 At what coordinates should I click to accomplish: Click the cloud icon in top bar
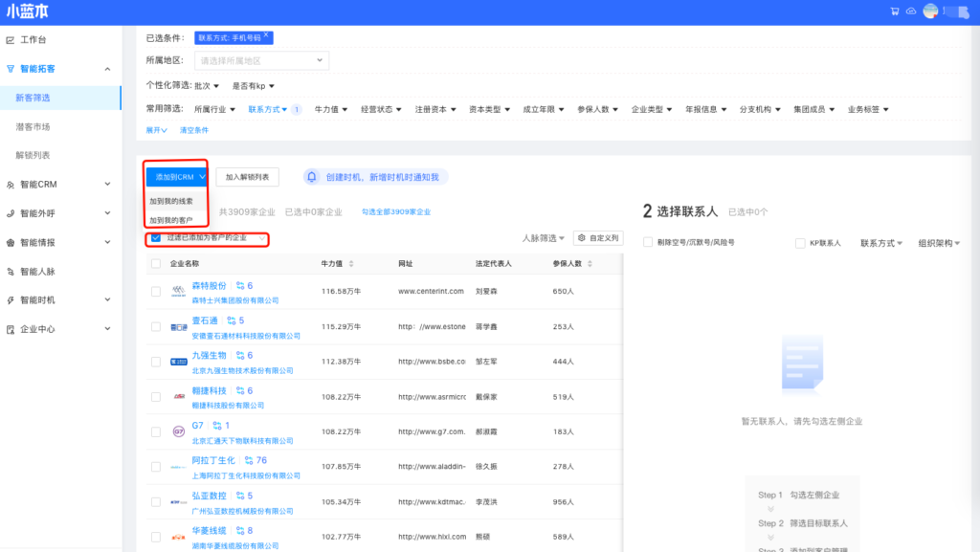[x=910, y=11]
